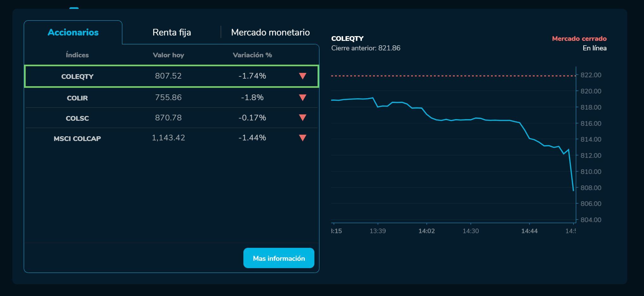The width and height of the screenshot is (644, 296).
Task: Click the 14:02 time marker on chart
Action: [x=427, y=231]
